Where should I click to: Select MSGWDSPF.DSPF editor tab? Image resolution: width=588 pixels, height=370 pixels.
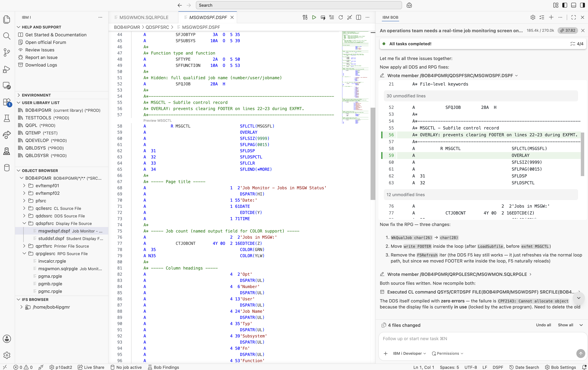(208, 17)
